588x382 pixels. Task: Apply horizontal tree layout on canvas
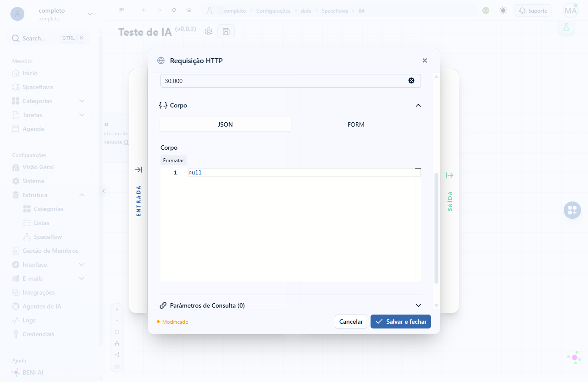[117, 355]
